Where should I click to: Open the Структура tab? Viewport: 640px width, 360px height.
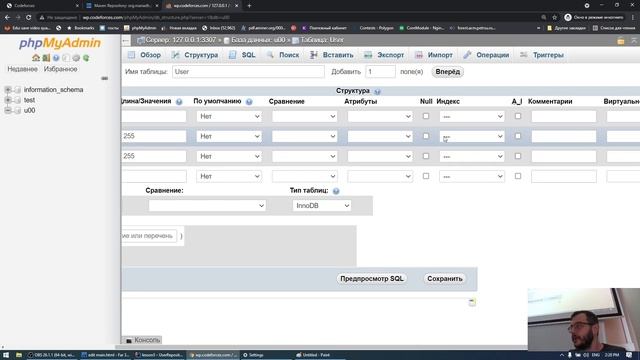click(x=195, y=55)
